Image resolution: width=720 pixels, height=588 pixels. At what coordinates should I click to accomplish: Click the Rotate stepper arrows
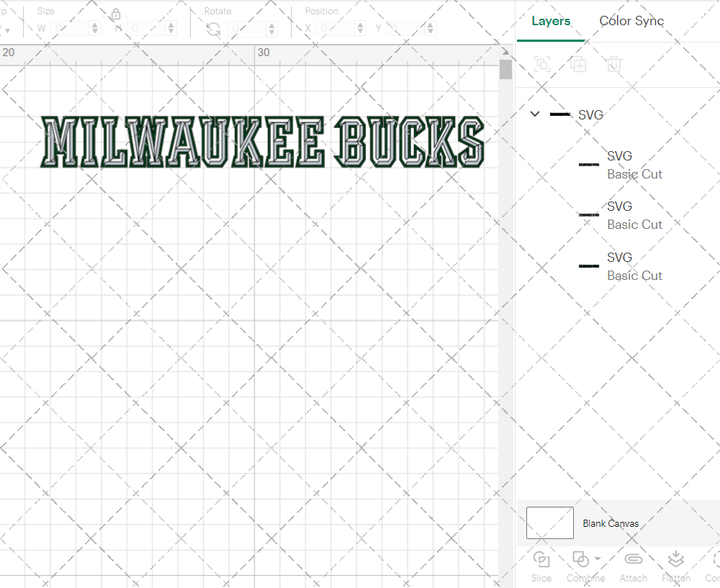pos(272,29)
